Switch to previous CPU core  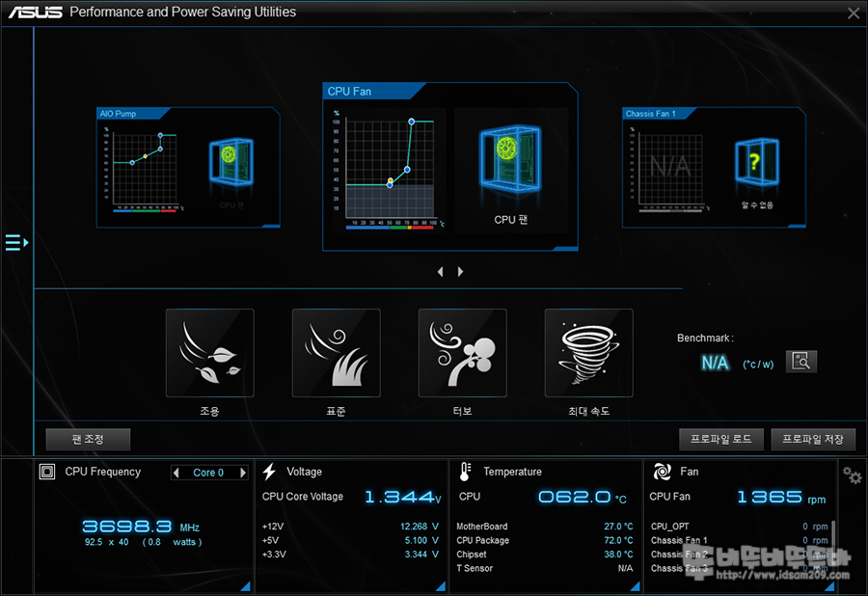click(176, 473)
